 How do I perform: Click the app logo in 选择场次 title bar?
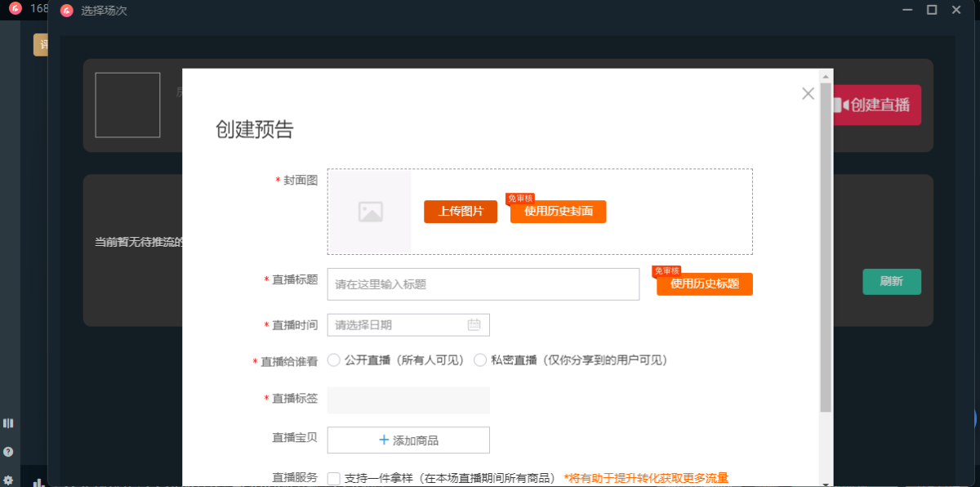coord(67,11)
